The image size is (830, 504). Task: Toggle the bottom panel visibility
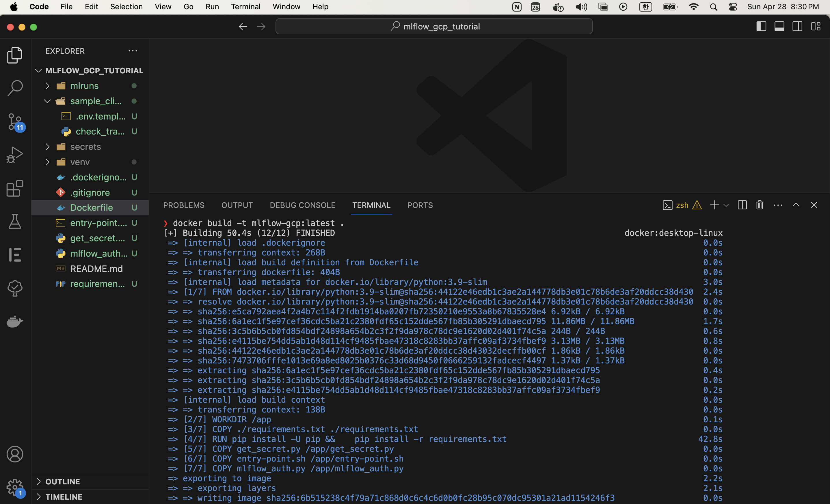coord(779,26)
